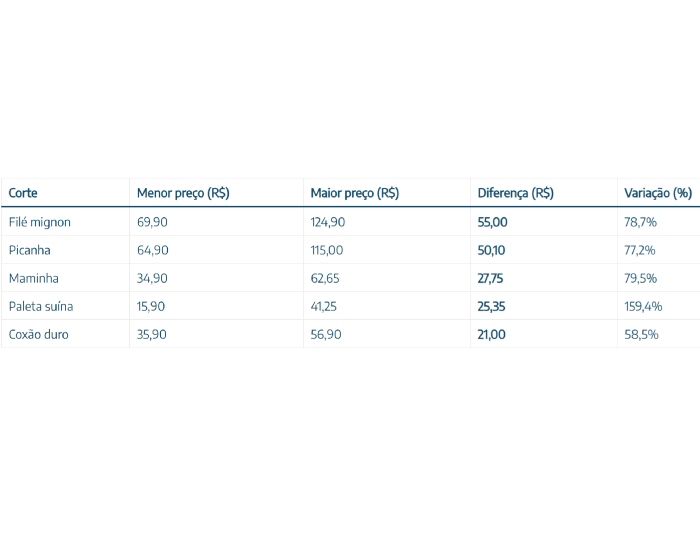Click the 69,90 lowest price cell
Viewport: 700px width, 550px height.
152,222
